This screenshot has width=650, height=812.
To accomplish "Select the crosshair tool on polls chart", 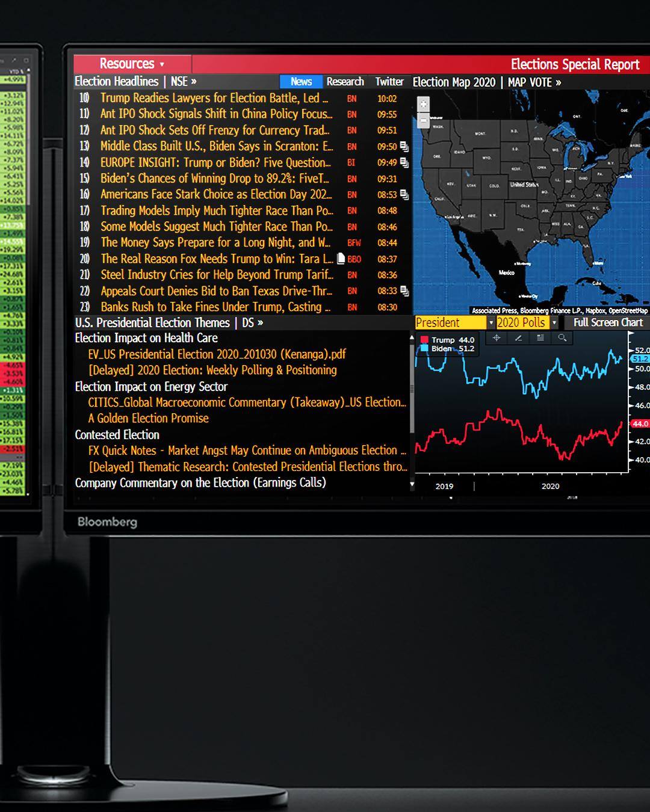I will [497, 338].
